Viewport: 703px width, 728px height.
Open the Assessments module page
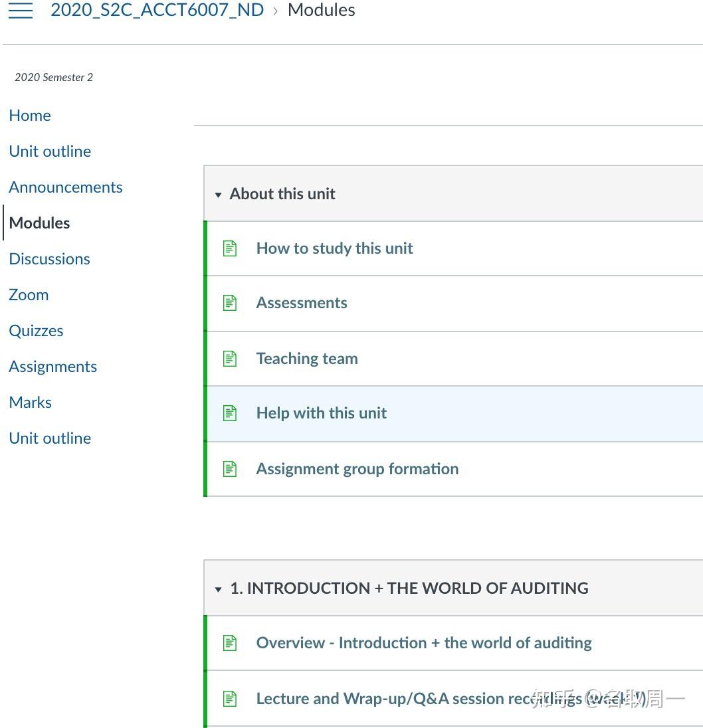click(302, 303)
